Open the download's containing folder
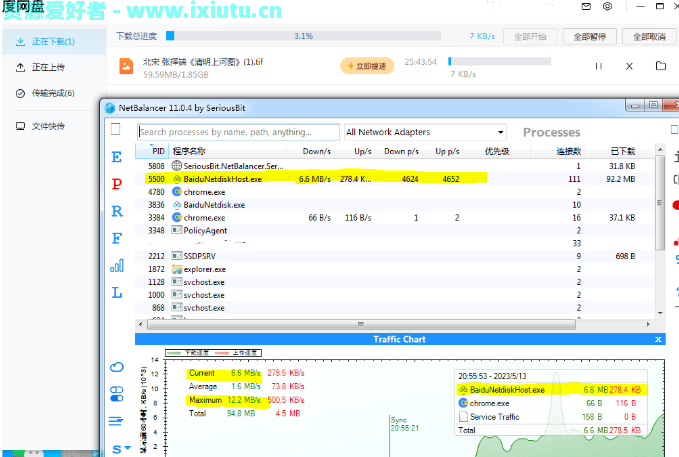Viewport: 679px width, 457px height. (660, 66)
